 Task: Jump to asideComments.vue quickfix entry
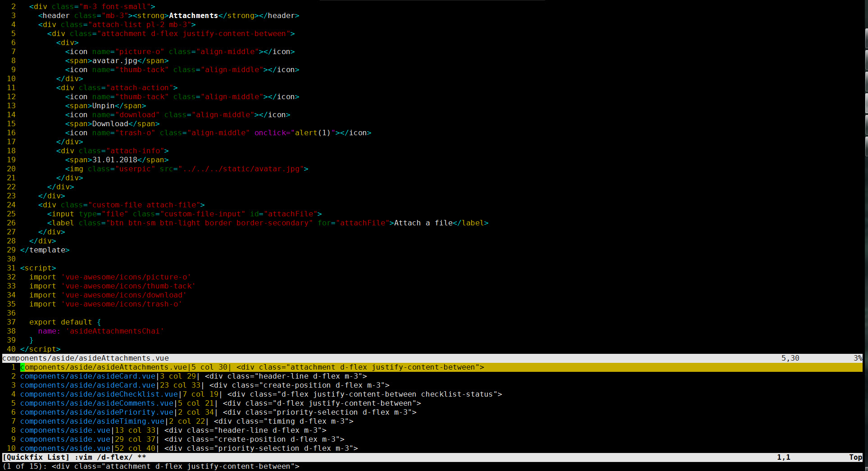coord(221,403)
